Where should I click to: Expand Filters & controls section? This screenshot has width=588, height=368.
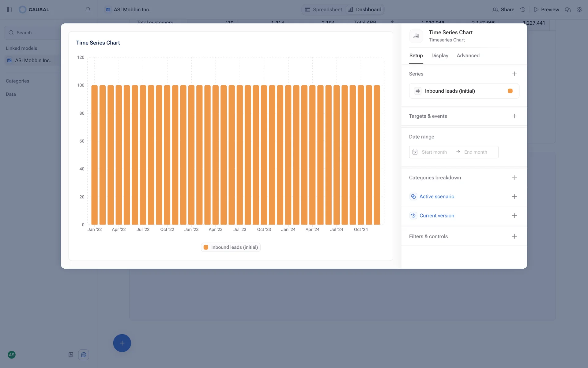514,236
